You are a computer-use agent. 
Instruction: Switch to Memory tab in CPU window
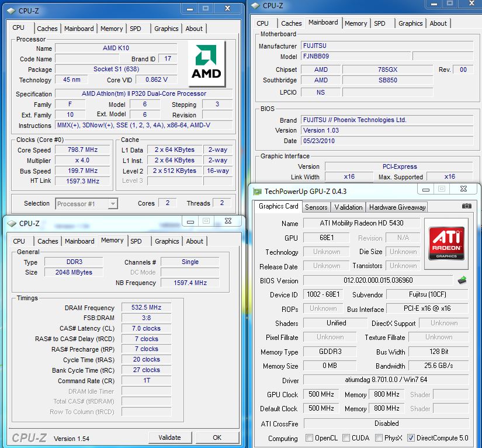(112, 29)
